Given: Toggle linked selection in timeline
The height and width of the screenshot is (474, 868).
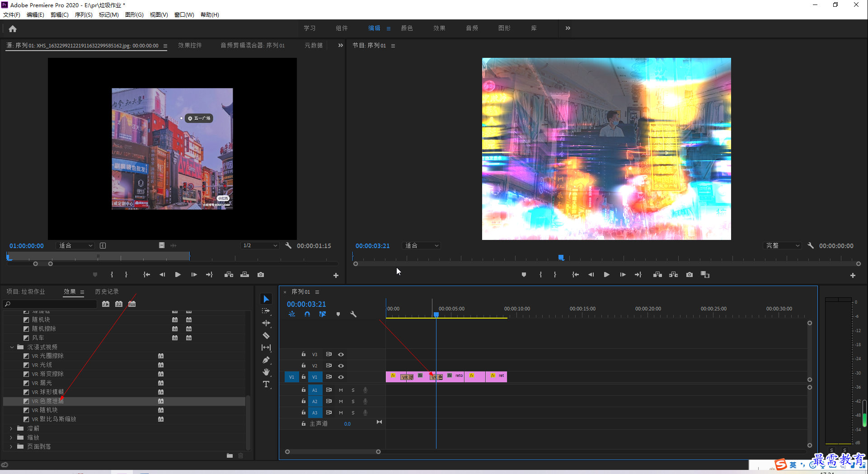Looking at the screenshot, I should pyautogui.click(x=323, y=314).
